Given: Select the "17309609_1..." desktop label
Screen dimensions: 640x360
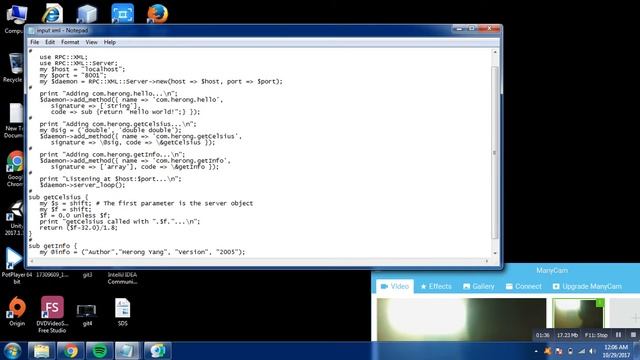Looking at the screenshot, I should [x=52, y=275].
